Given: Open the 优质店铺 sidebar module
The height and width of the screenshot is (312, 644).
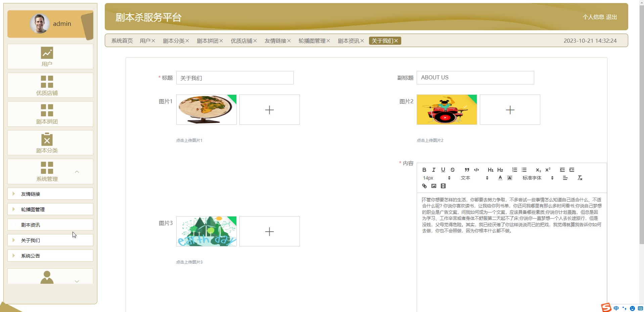Looking at the screenshot, I should click(x=50, y=85).
